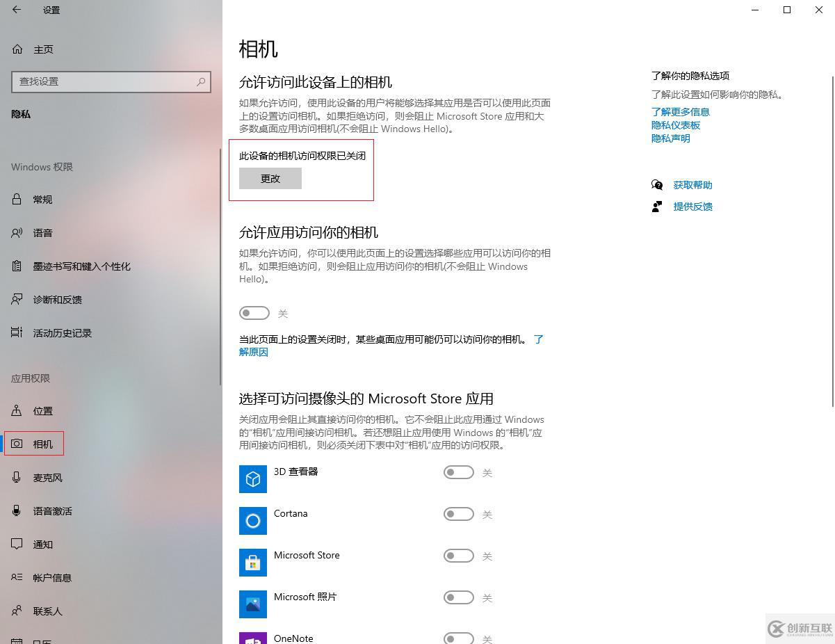Click the 查找设置 search field
Viewport: 835px width, 644px height.
(111, 81)
